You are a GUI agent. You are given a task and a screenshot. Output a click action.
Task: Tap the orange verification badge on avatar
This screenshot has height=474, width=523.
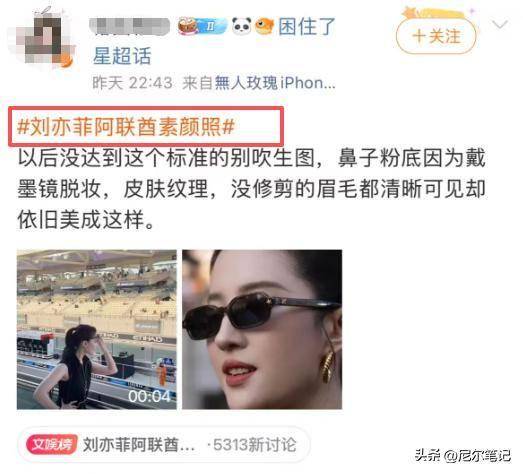pyautogui.click(x=67, y=61)
